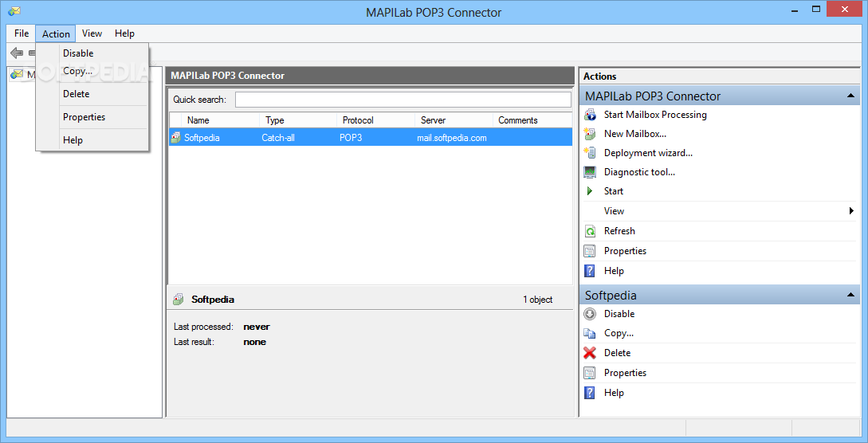868x443 pixels.
Task: Click the application icon in the title bar
Action: click(x=14, y=11)
